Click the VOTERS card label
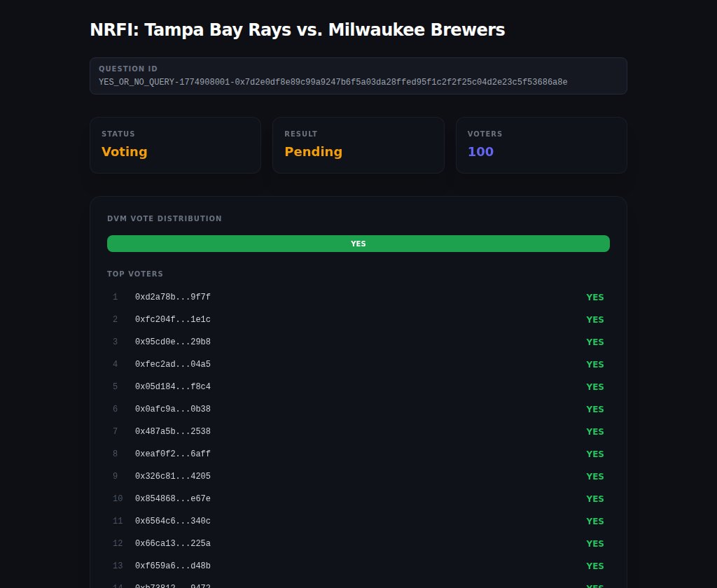The height and width of the screenshot is (588, 717). coord(485,134)
